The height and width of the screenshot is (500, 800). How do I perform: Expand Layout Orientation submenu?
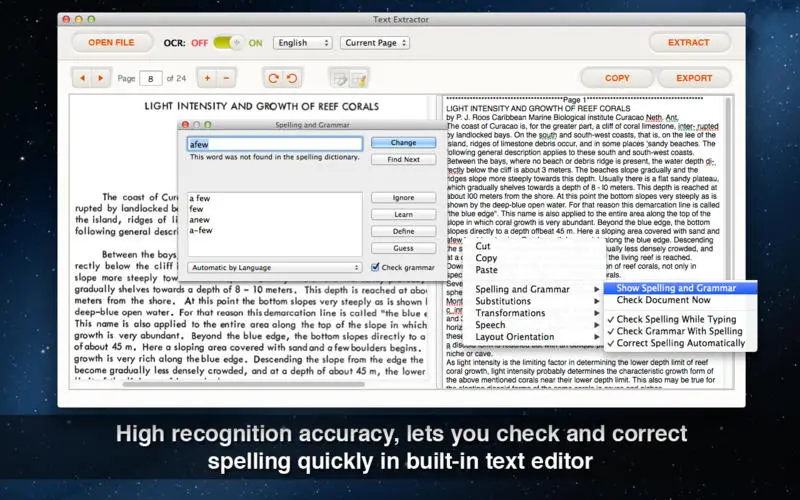pyautogui.click(x=534, y=337)
